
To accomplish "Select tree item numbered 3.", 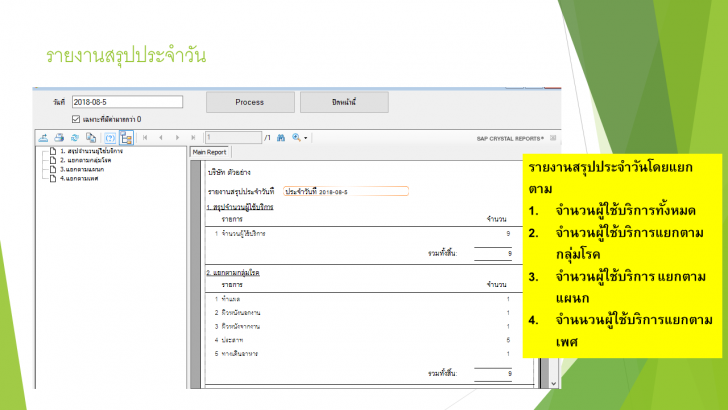I will (x=82, y=169).
